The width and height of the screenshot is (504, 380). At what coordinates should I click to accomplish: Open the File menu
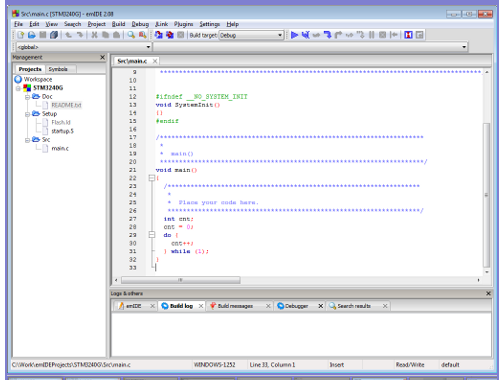tap(18, 24)
